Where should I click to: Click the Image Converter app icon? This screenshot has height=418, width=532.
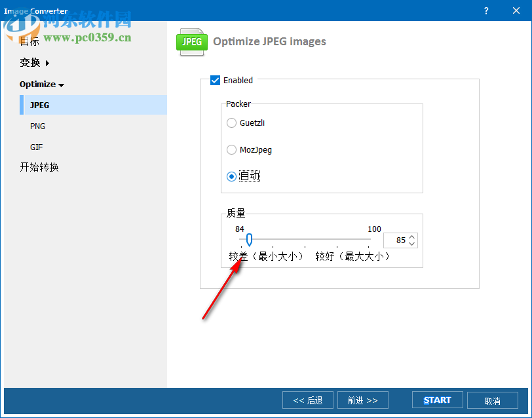pyautogui.click(x=7, y=10)
